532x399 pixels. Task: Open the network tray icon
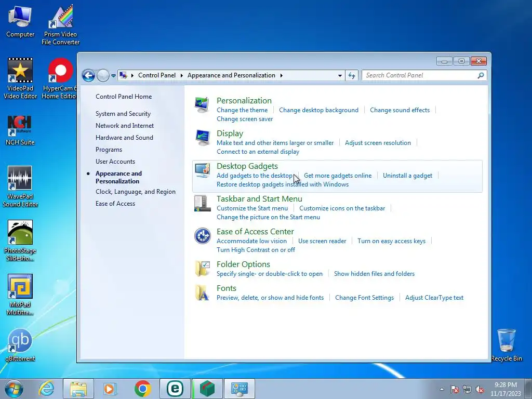point(467,389)
